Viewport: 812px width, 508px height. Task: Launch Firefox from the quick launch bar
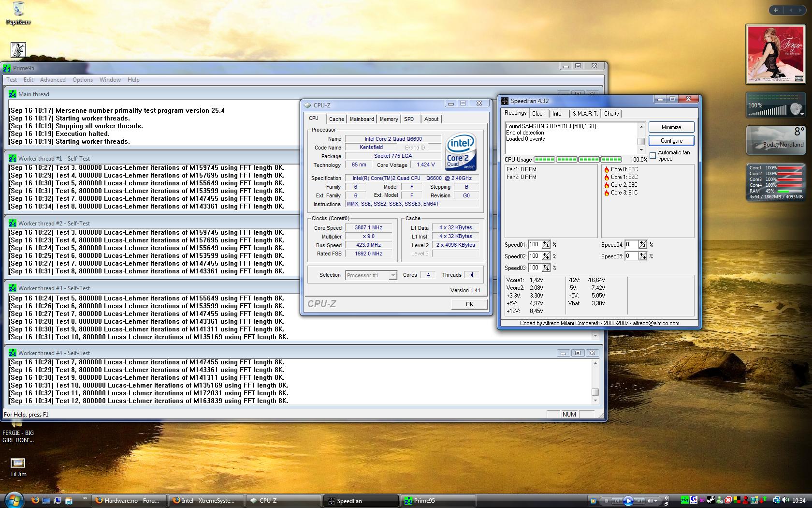click(x=35, y=501)
